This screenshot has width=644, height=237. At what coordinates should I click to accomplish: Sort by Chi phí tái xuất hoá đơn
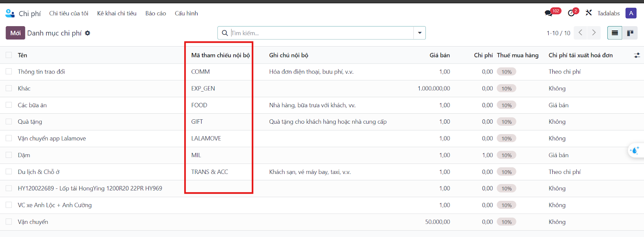[x=580, y=55]
